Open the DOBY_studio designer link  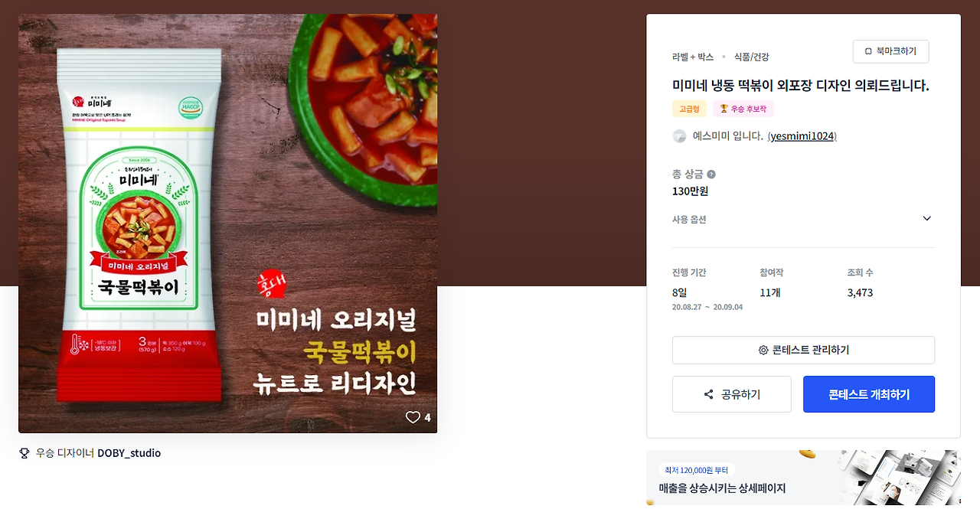[x=129, y=453]
